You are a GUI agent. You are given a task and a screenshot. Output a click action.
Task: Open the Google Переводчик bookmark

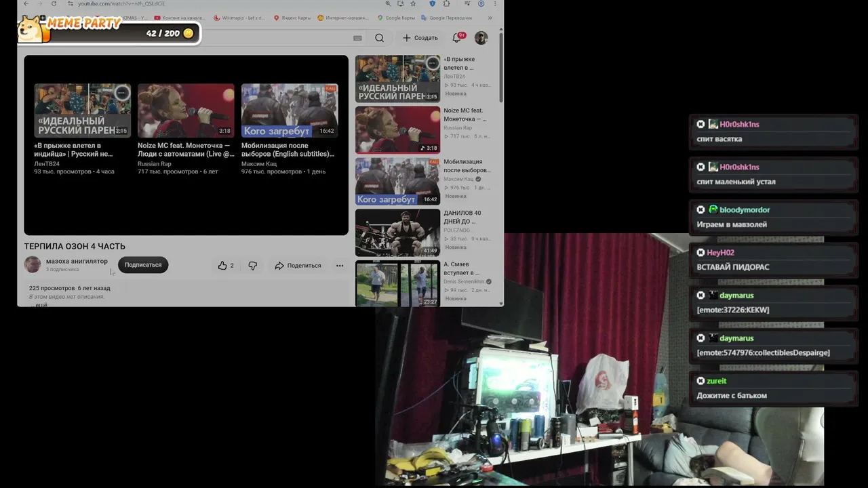click(x=446, y=18)
